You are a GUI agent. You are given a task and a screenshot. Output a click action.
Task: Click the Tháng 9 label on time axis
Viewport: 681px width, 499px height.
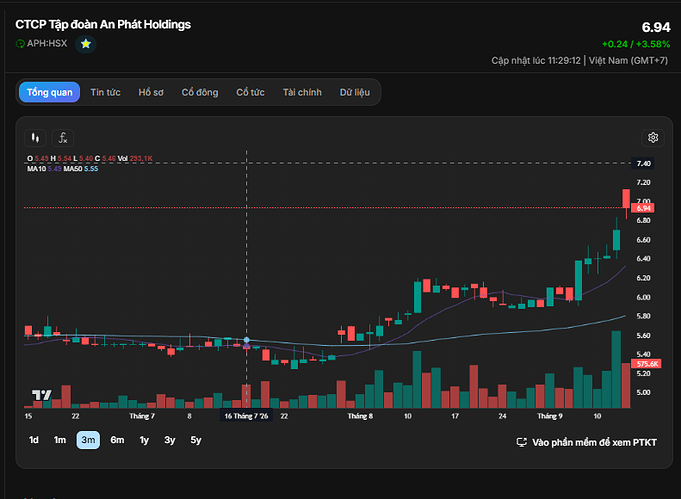click(550, 416)
